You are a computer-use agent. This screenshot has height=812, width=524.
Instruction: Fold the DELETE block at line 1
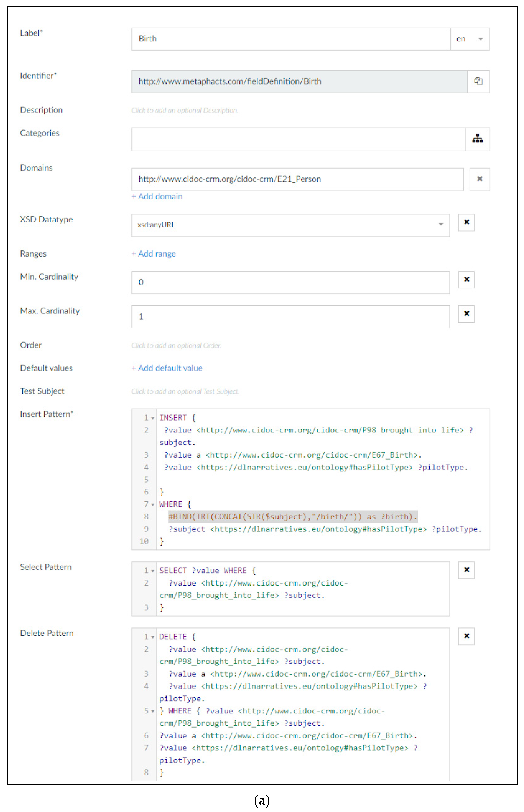pos(153,637)
